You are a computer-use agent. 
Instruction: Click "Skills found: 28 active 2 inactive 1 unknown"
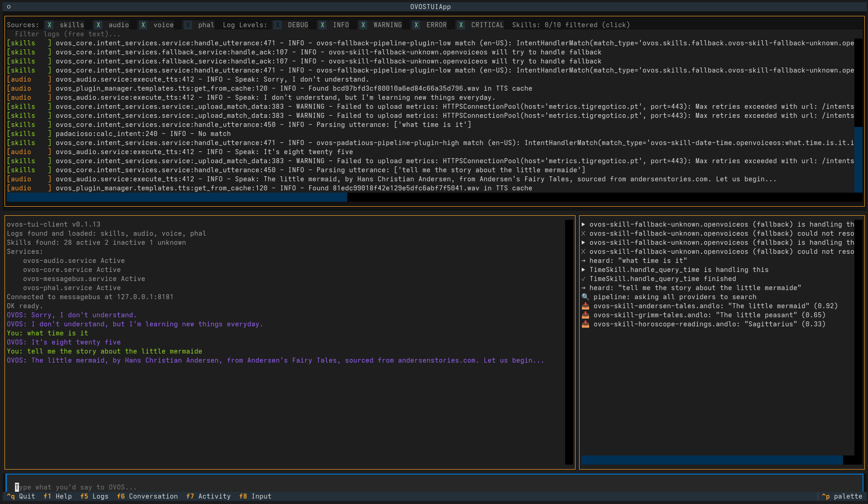point(96,242)
